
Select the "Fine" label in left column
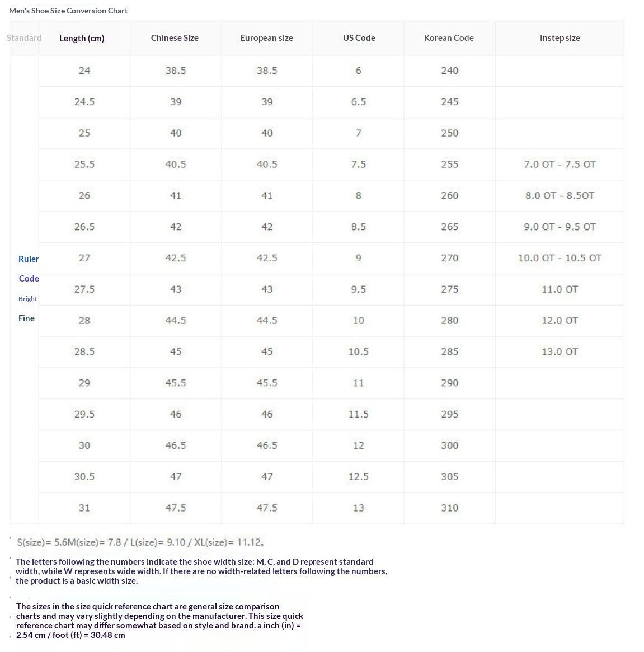(x=26, y=318)
